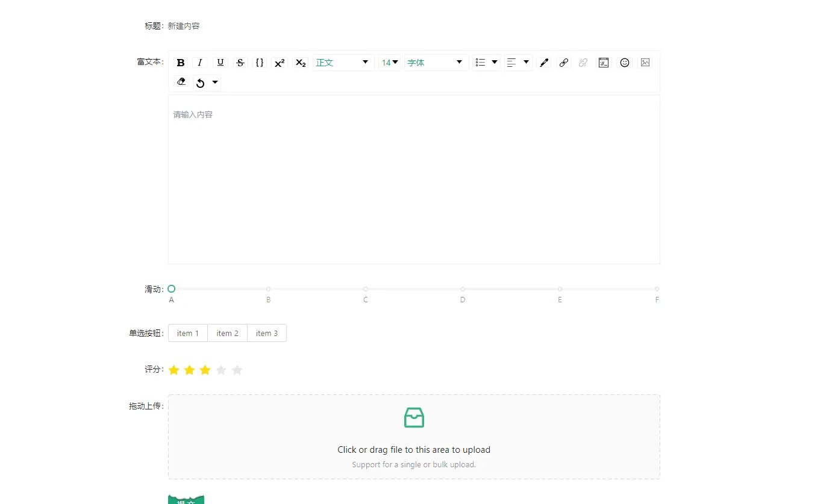
Task: Click the 评分 rating label
Action: click(154, 369)
